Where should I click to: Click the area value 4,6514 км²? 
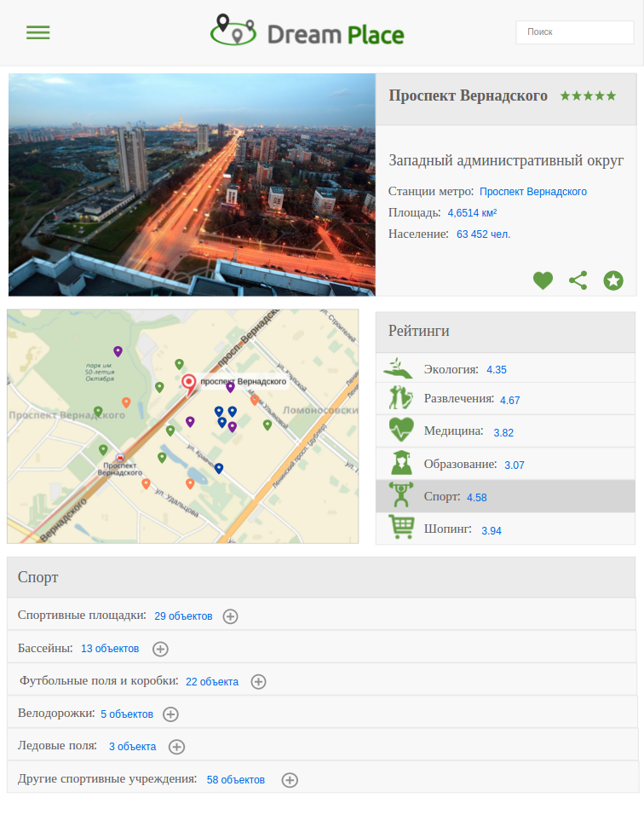(x=472, y=213)
